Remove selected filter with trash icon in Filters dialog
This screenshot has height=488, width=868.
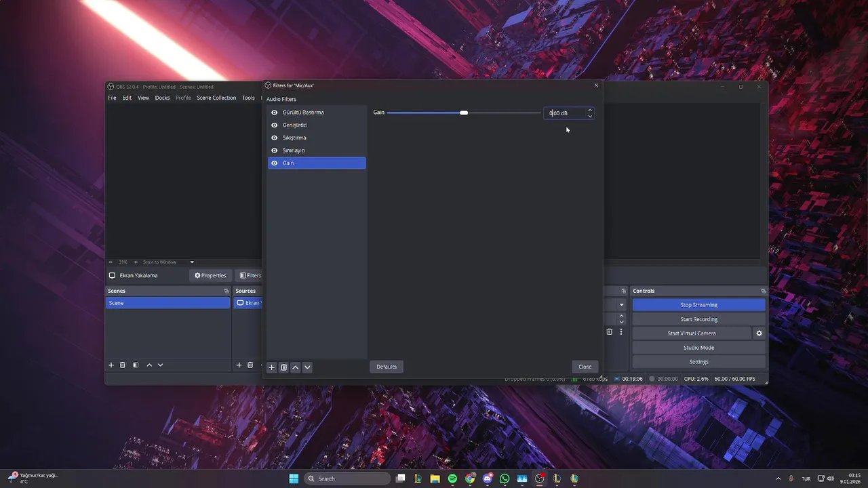click(283, 367)
